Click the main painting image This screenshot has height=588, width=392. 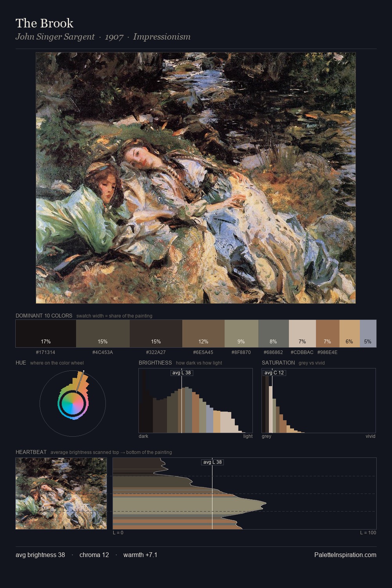click(x=196, y=178)
